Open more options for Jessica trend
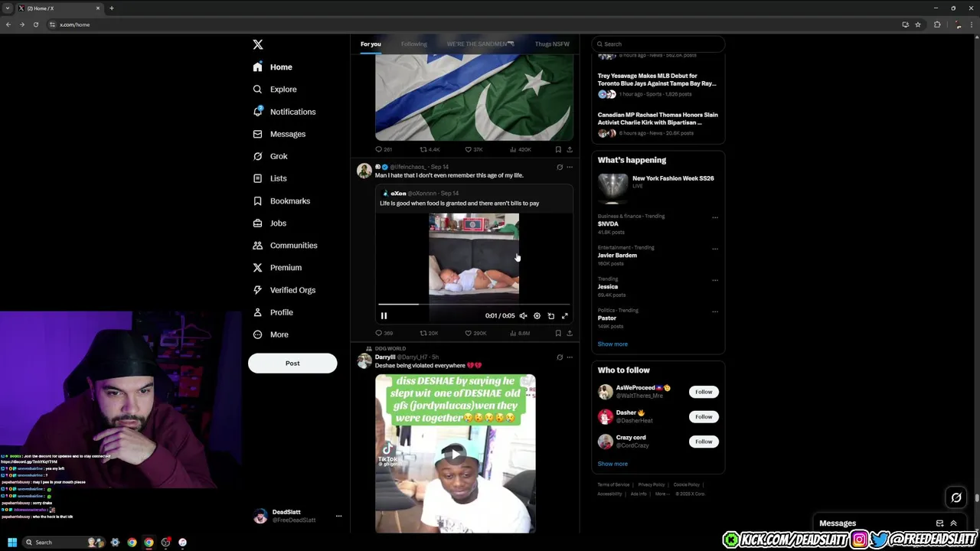 coord(715,280)
